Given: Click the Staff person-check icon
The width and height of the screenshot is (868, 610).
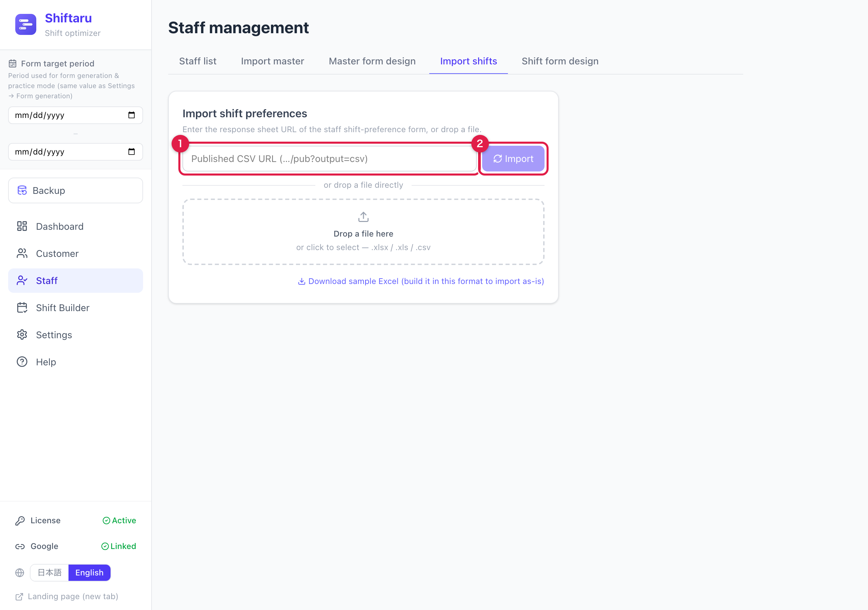Looking at the screenshot, I should [x=22, y=281].
